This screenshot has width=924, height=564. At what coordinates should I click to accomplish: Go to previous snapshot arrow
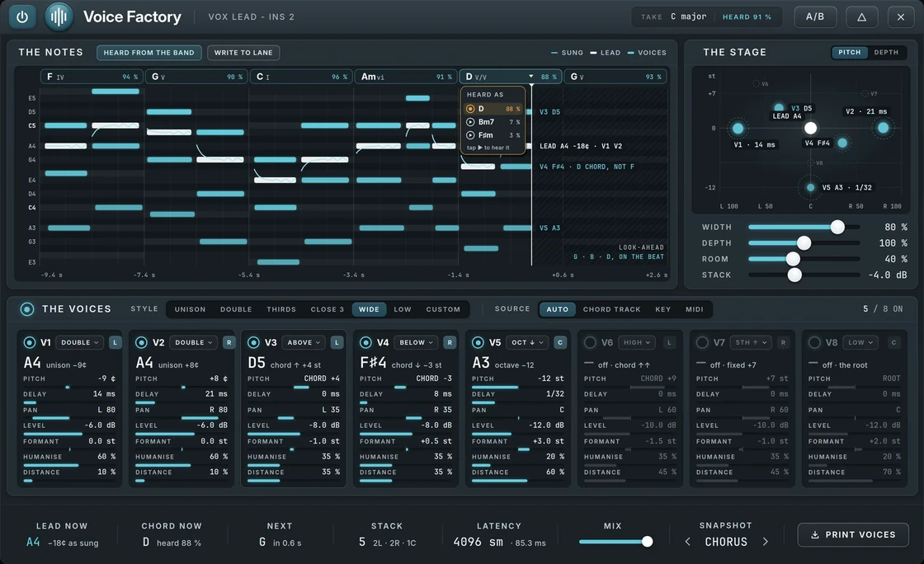click(688, 542)
